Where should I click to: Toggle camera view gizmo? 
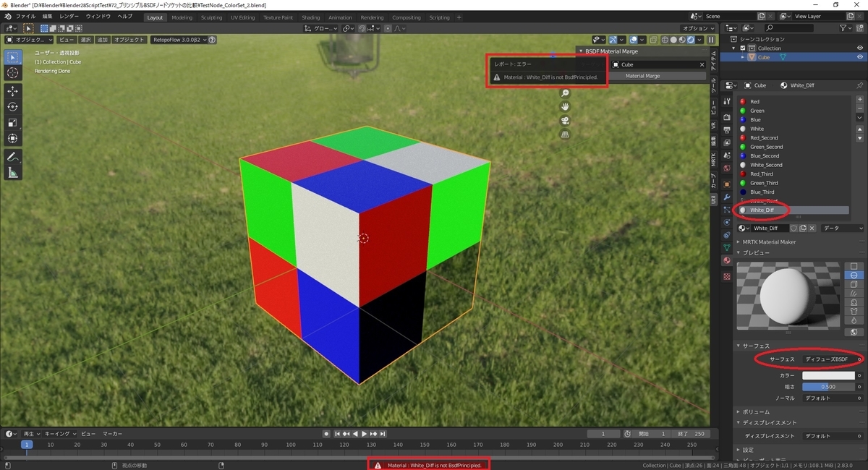tap(565, 121)
